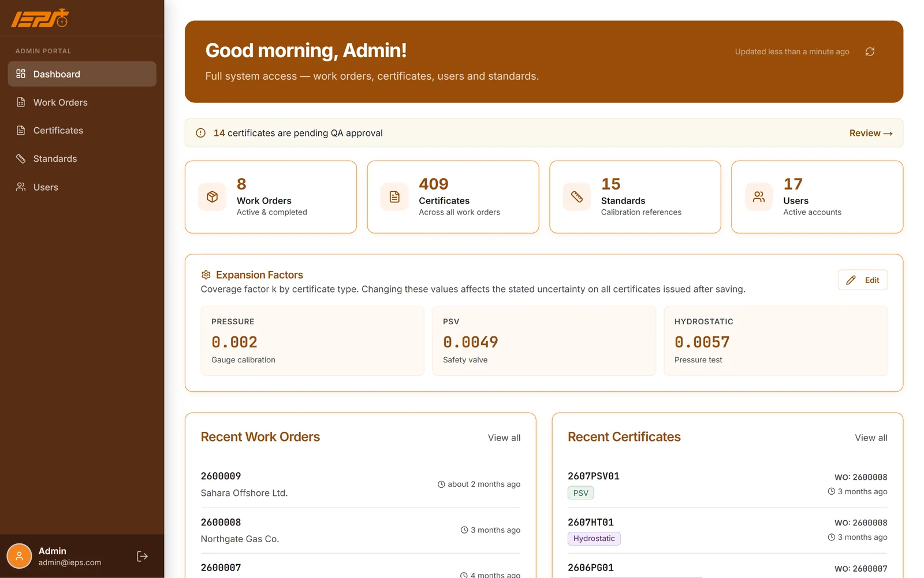The image size is (924, 578).
Task: Open the 409 Certificates stat card
Action: (x=453, y=197)
